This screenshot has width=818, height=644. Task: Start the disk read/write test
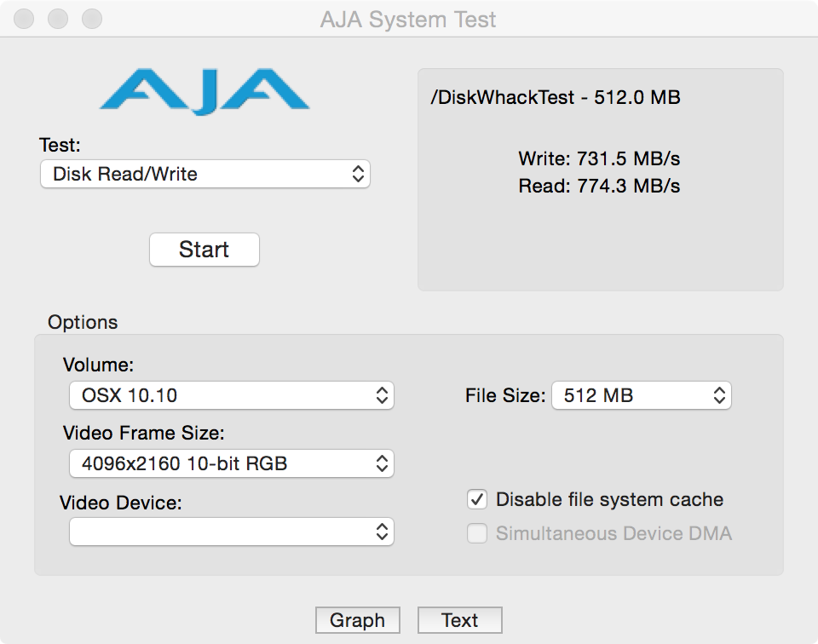[x=204, y=250]
